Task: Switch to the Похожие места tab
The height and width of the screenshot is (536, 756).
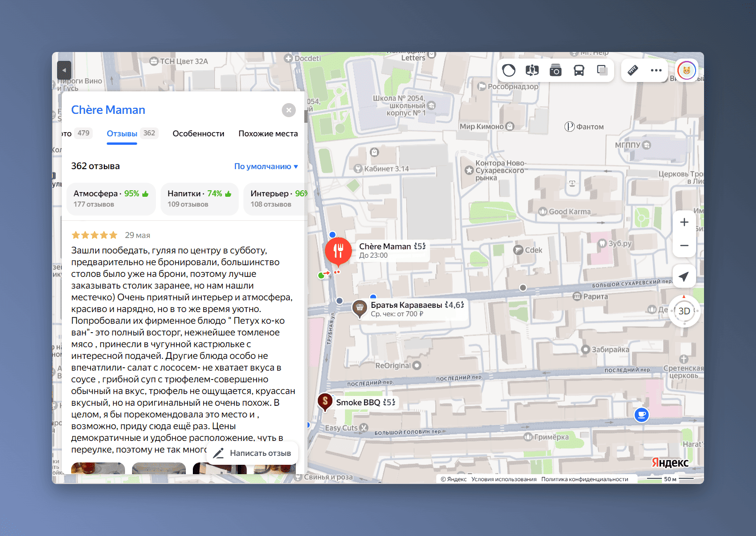Action: coord(268,134)
